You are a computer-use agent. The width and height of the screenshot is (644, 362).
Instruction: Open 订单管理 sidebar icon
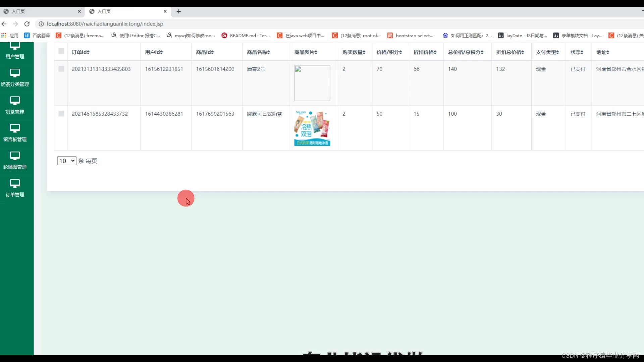pos(15,183)
